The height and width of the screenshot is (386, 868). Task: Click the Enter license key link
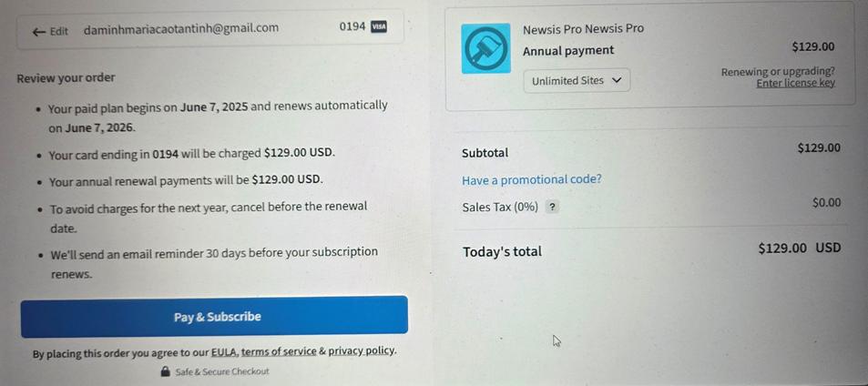coord(795,84)
